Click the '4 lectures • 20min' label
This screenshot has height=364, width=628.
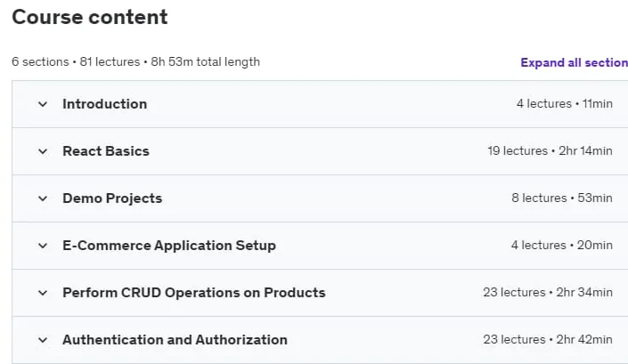[562, 246]
